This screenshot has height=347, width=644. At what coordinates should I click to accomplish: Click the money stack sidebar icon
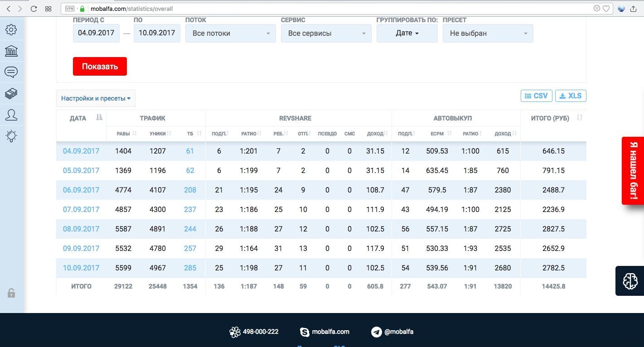[11, 93]
